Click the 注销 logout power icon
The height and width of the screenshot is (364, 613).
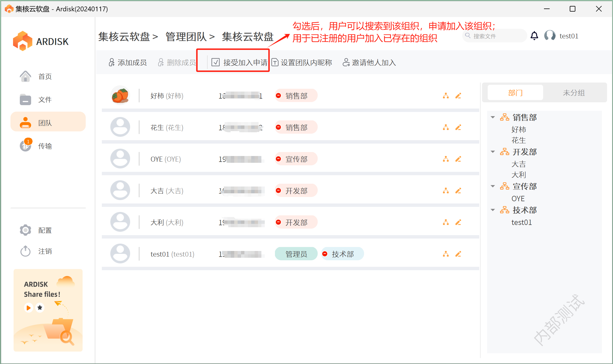(x=25, y=251)
